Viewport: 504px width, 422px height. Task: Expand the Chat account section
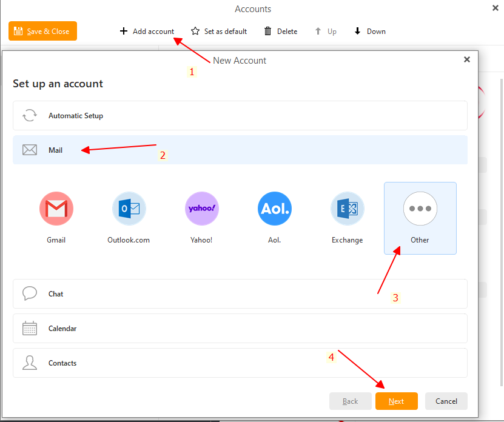240,294
